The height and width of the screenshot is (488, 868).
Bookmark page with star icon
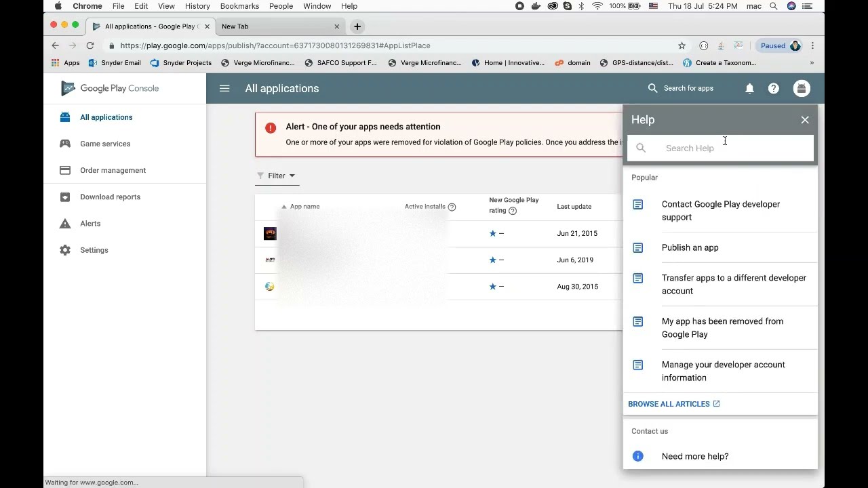pos(682,46)
